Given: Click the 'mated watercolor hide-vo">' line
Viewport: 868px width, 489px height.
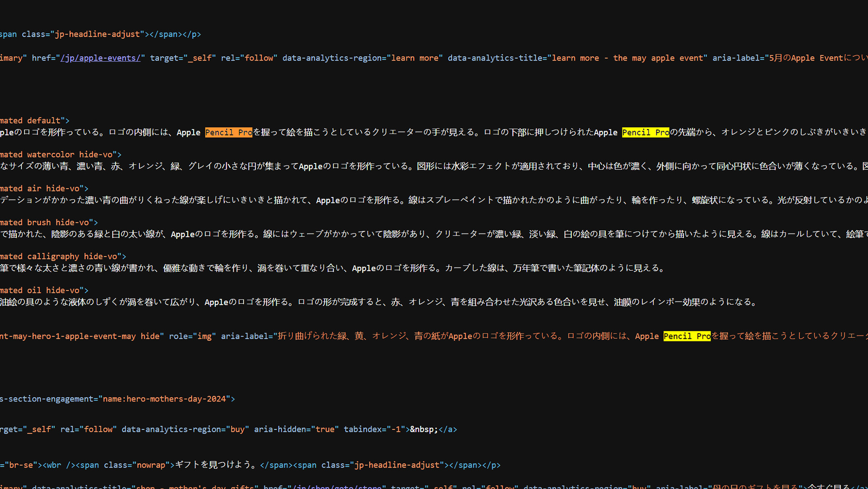Looking at the screenshot, I should click(61, 154).
